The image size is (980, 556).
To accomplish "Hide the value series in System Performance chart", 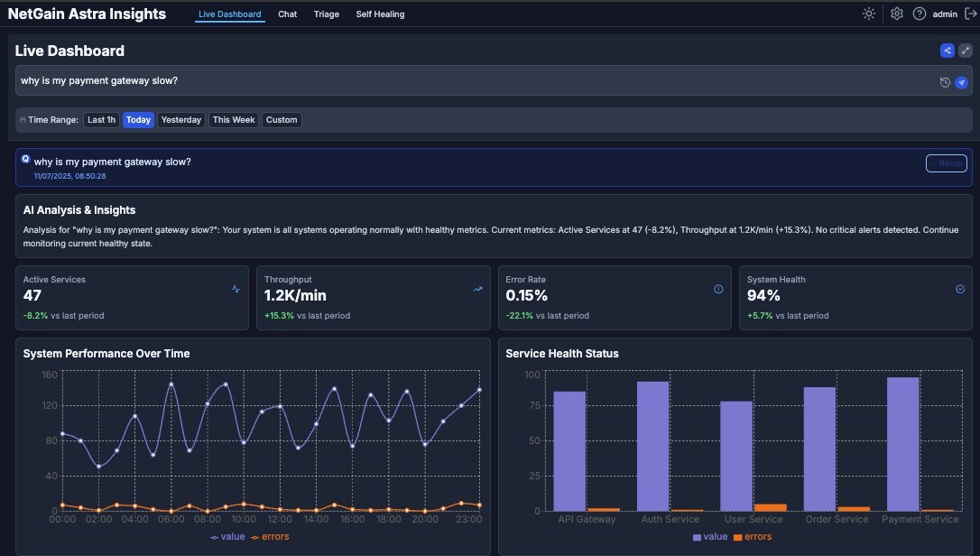I will [x=230, y=536].
